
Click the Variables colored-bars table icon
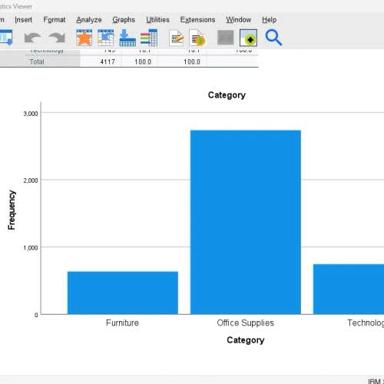click(x=149, y=38)
